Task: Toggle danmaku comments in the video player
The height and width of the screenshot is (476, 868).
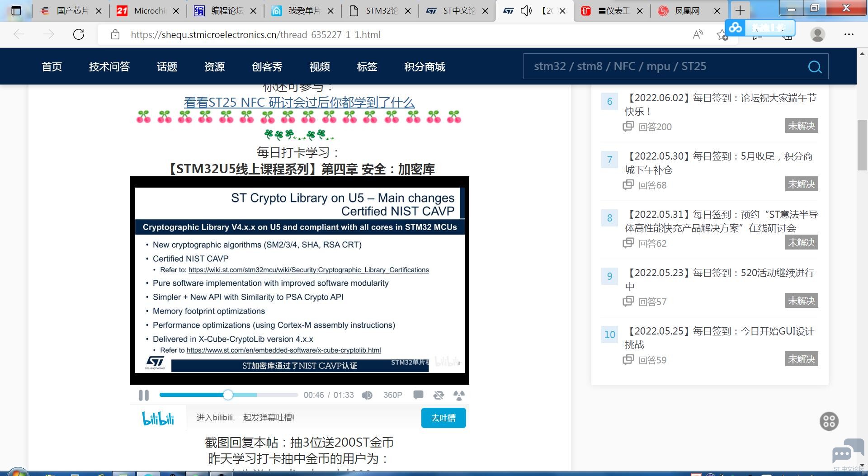Action: pyautogui.click(x=418, y=395)
